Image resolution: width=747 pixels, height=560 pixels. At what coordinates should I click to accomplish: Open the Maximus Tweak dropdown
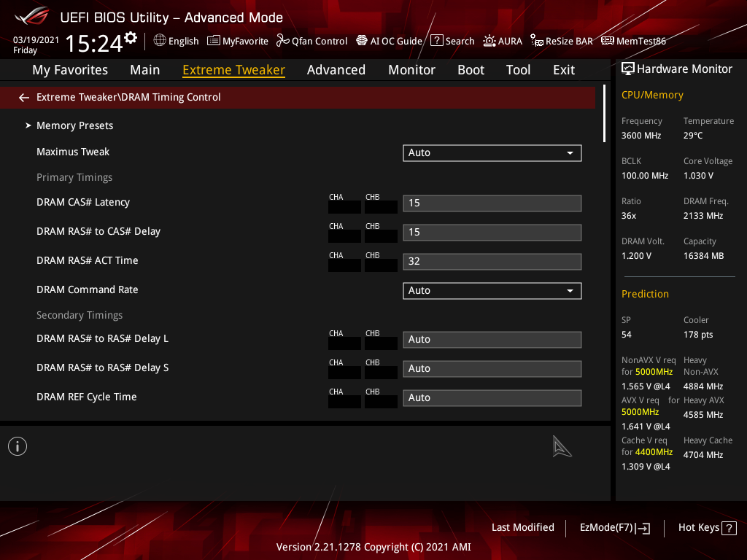click(492, 153)
